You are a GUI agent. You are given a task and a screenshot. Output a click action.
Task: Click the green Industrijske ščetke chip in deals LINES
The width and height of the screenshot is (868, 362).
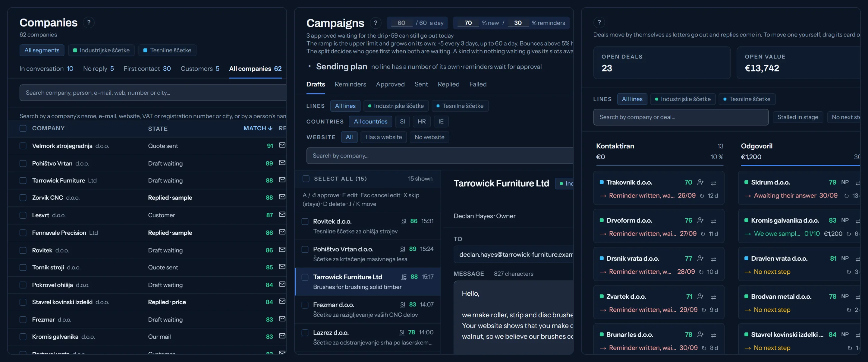click(x=683, y=99)
